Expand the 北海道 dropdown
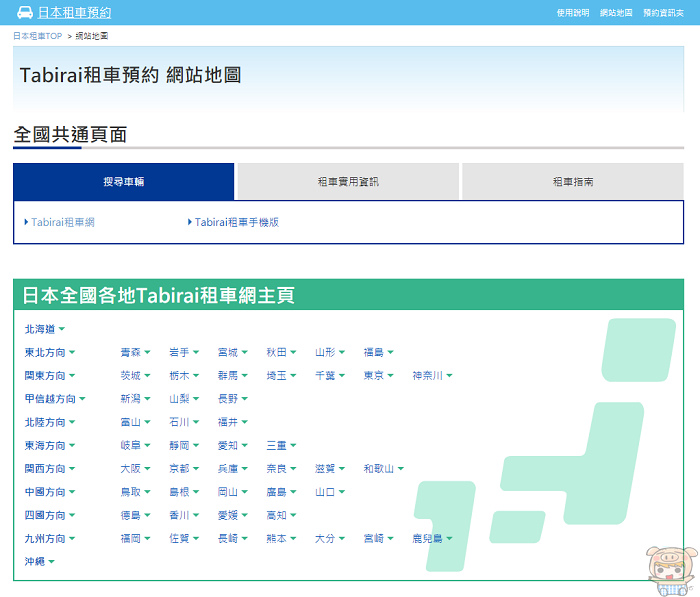Image resolution: width=700 pixels, height=597 pixels. coord(45,329)
